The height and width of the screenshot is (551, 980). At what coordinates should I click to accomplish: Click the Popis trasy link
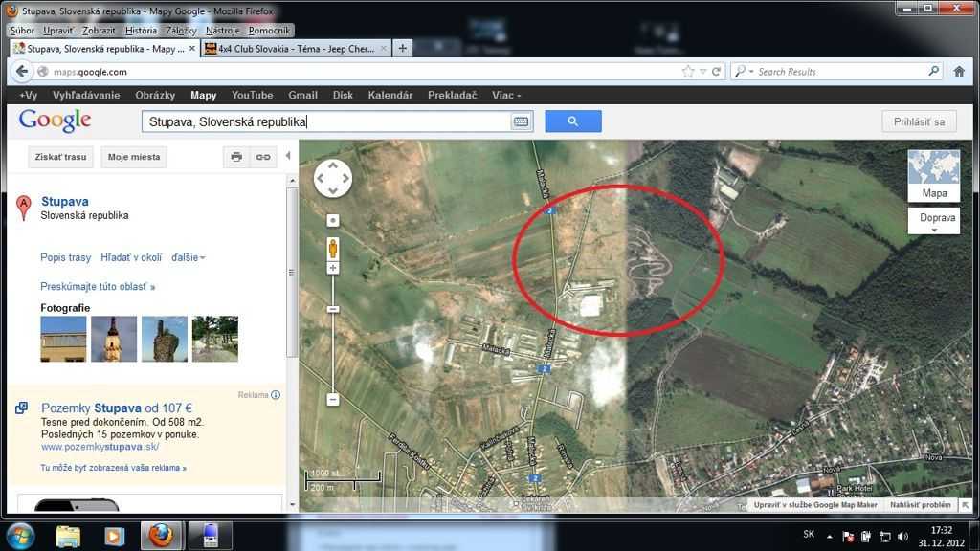(66, 257)
